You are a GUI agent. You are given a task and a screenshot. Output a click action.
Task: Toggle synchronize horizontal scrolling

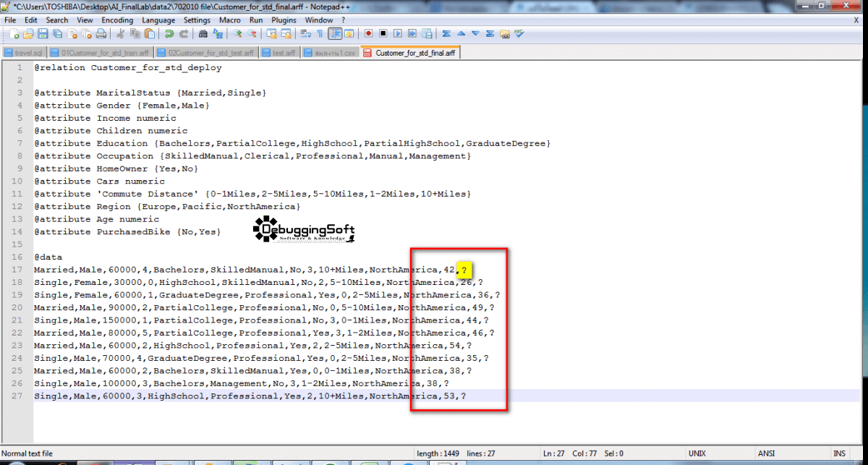286,33
